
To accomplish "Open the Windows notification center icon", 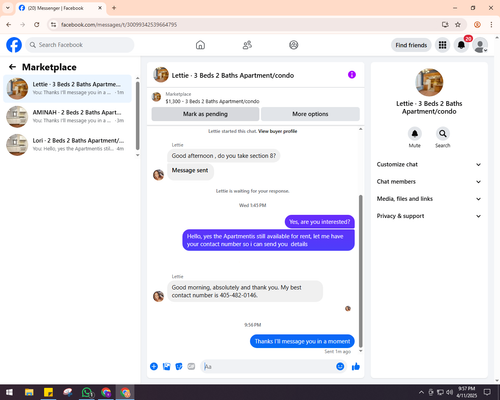I will coord(487,392).
